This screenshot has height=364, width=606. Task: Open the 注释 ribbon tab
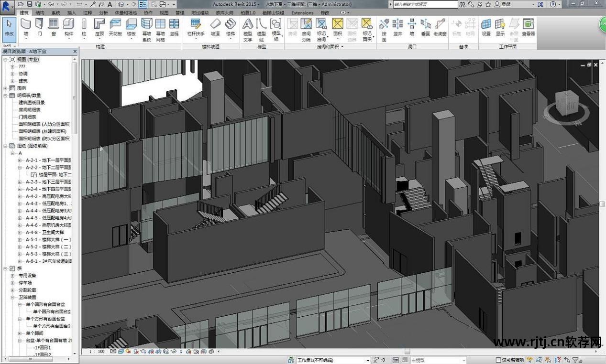click(x=88, y=13)
